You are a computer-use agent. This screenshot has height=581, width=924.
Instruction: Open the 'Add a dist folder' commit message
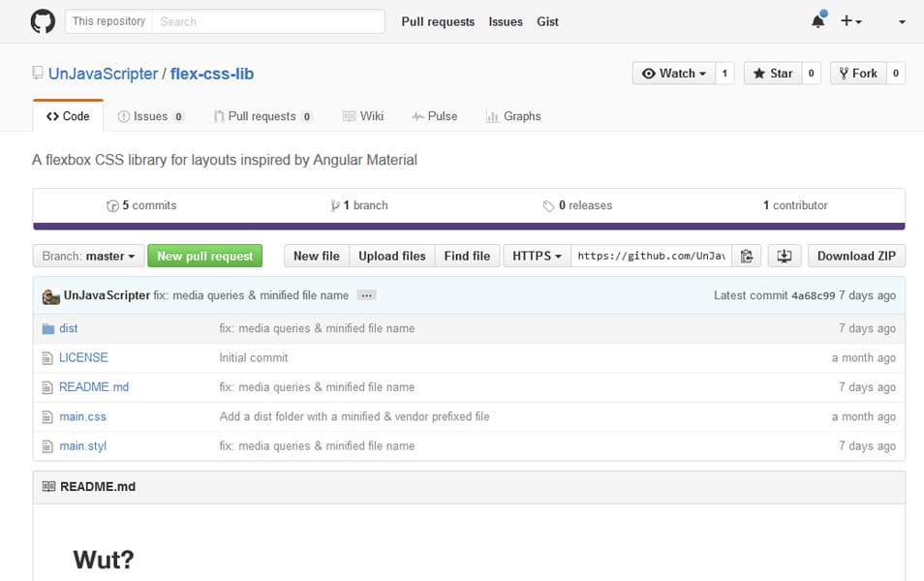tap(354, 416)
